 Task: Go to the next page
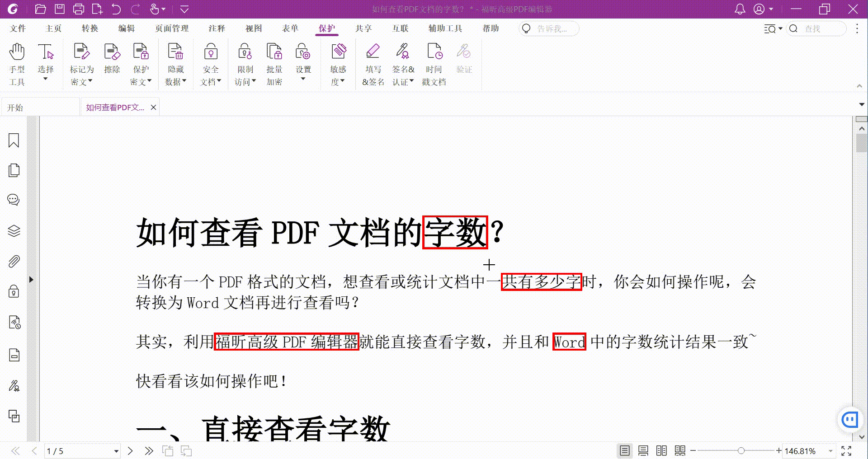130,451
